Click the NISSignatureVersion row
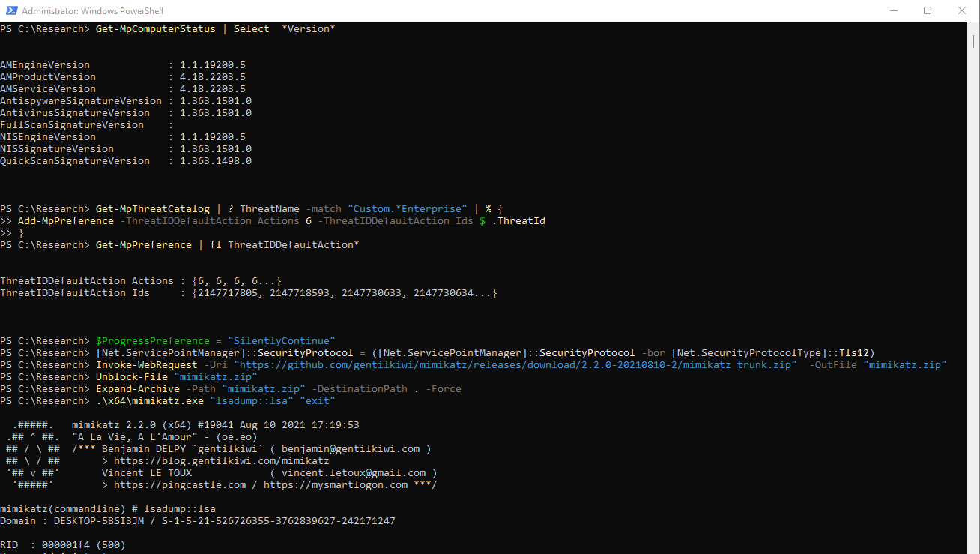 126,149
